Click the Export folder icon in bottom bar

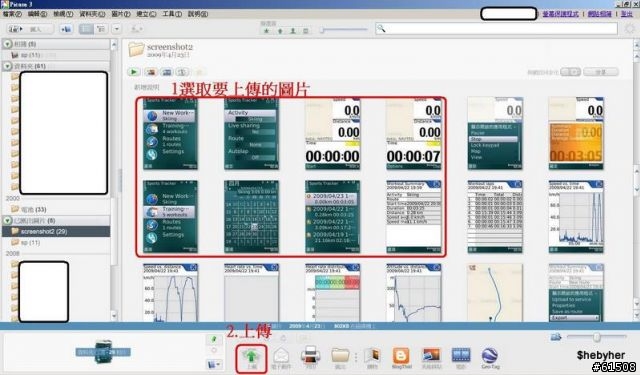click(340, 355)
